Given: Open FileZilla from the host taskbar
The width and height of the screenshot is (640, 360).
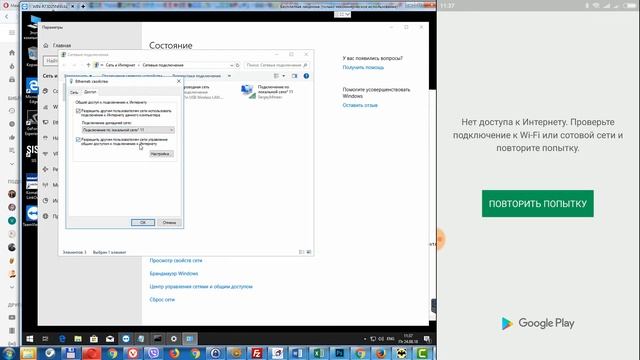Looking at the screenshot, I should (257, 353).
